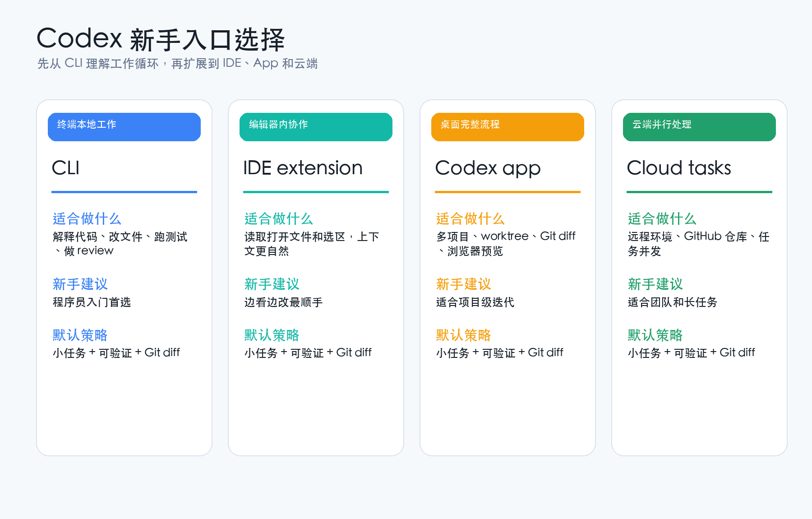This screenshot has width=812, height=519.
Task: Click "默认策略" in the IDE extension card
Action: click(x=272, y=335)
